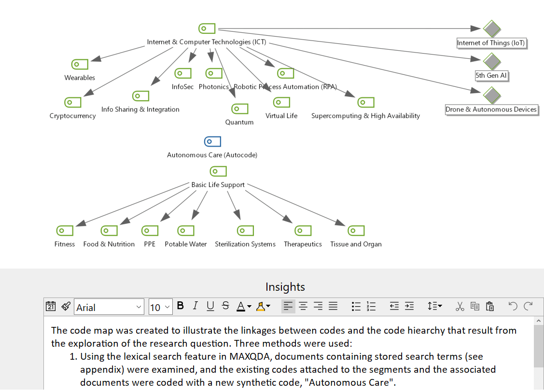544x392 pixels.
Task: Open the highlight color picker arrow
Action: (x=268, y=306)
